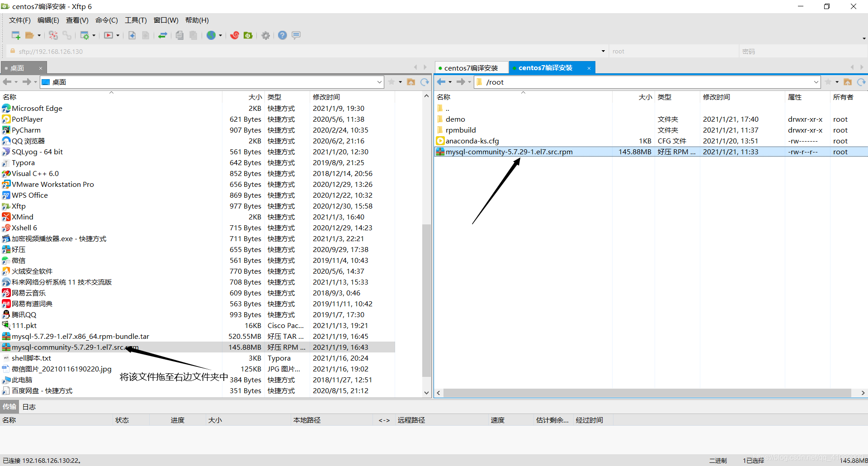868x466 pixels.
Task: Expand the globe icon dropdown arrow
Action: tap(221, 36)
